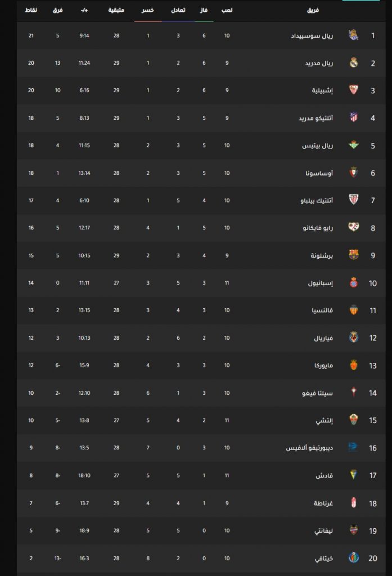Screen dimensions: 392x576
Task: Click the Getafe crest icon
Action: tap(353, 557)
